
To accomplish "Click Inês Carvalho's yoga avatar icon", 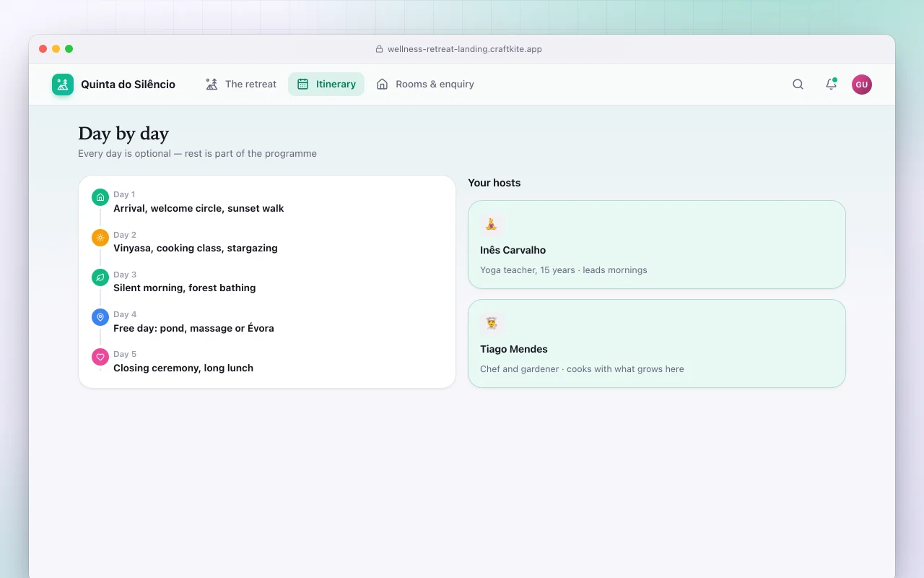I will click(492, 224).
